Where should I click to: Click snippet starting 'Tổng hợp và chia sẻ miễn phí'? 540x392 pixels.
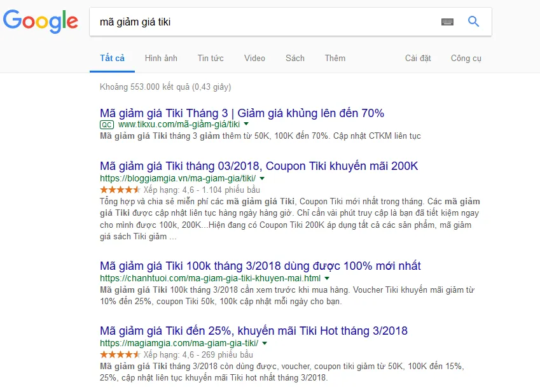289,219
